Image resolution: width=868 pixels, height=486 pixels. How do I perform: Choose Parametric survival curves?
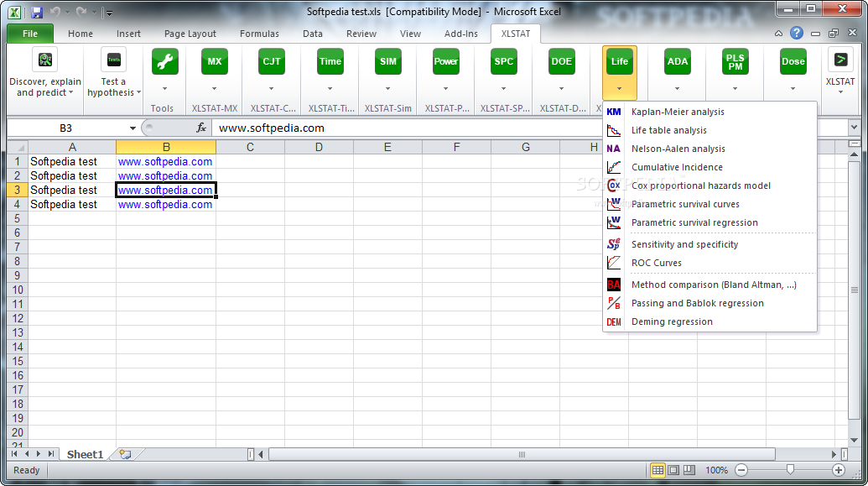709,204
